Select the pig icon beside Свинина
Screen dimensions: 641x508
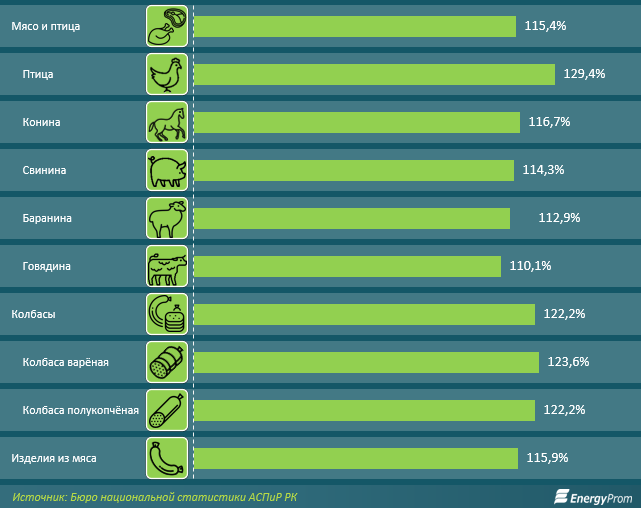click(x=166, y=170)
